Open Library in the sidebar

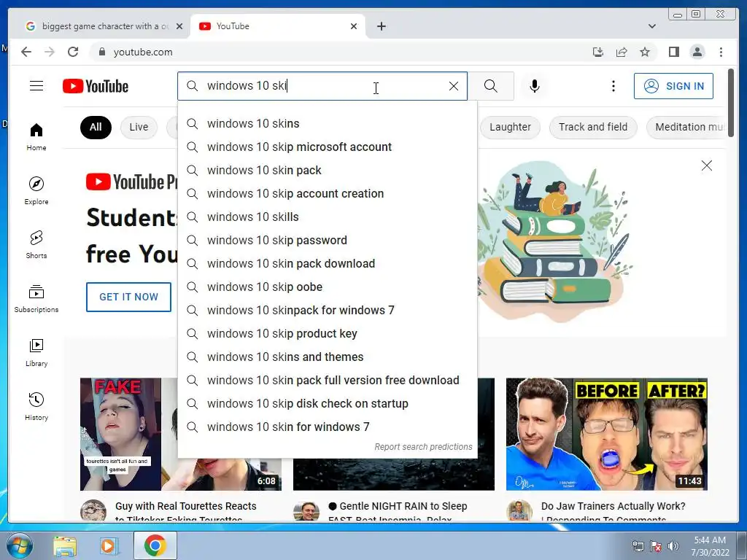pyautogui.click(x=36, y=353)
